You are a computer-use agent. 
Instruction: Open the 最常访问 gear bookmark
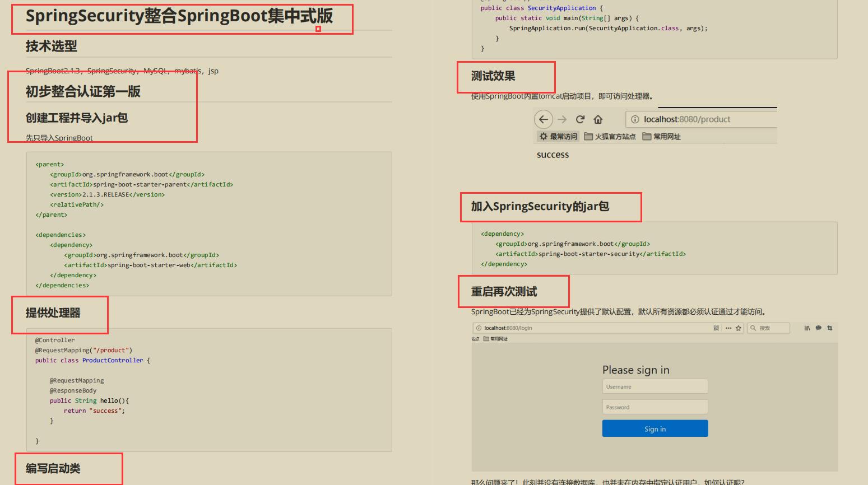(558, 137)
